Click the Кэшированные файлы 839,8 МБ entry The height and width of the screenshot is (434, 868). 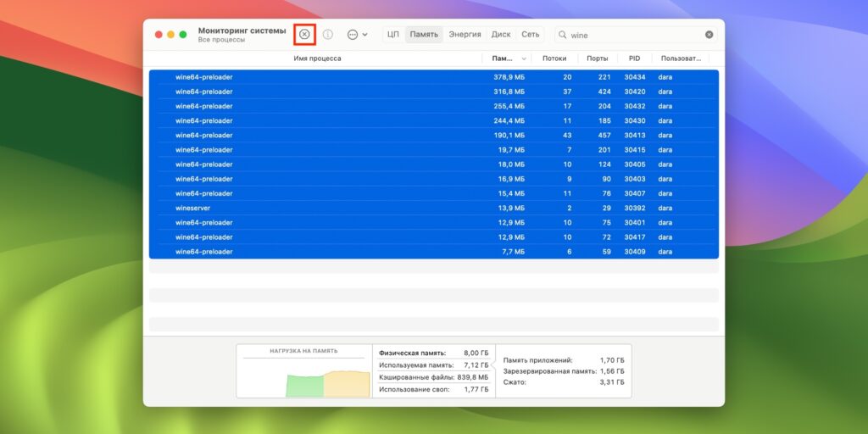click(433, 377)
